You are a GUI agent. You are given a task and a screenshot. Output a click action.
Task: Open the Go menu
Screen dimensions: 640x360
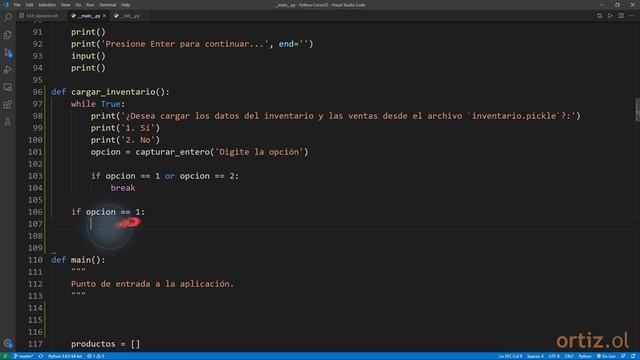tap(78, 5)
